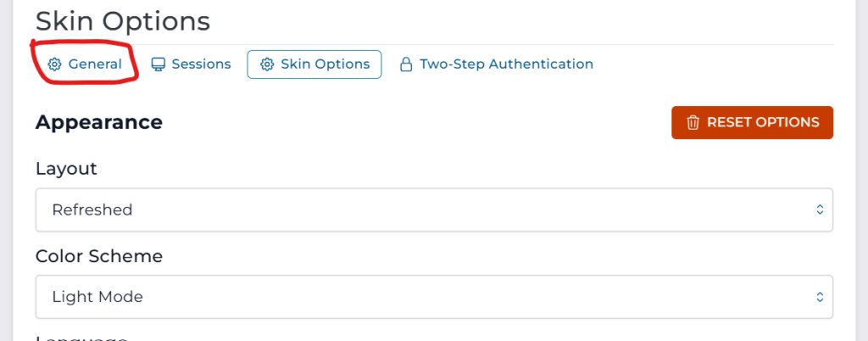Image resolution: width=868 pixels, height=341 pixels.
Task: Click the up-down arrows in Layout field
Action: coord(819,210)
